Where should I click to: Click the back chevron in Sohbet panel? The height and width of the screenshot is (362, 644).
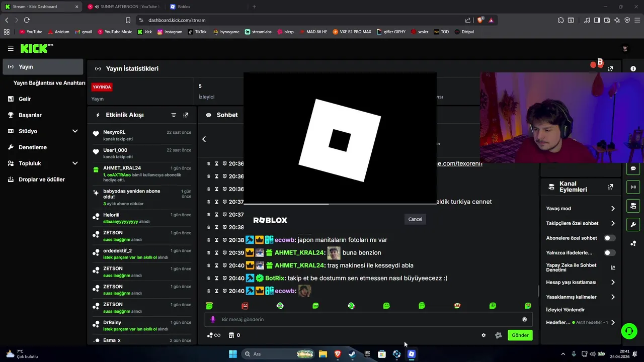click(x=204, y=139)
